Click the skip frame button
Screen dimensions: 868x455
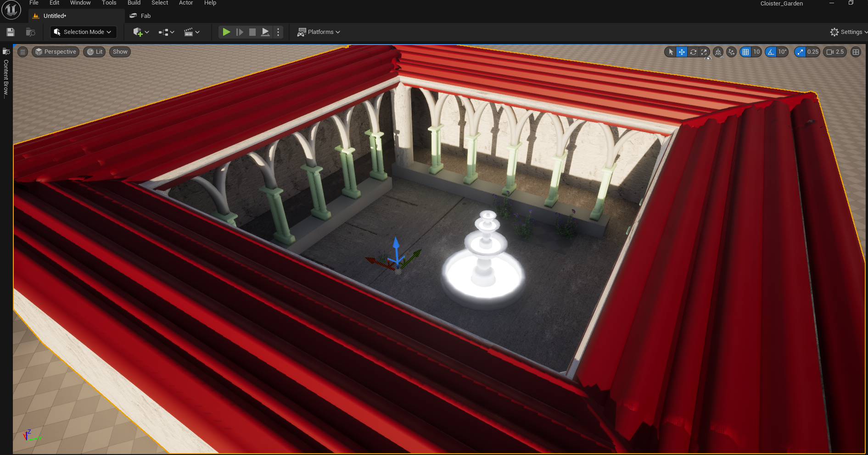tap(240, 32)
